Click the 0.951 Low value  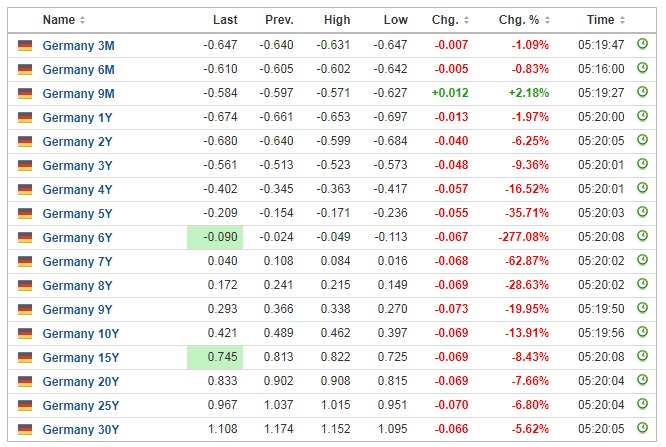tap(392, 405)
